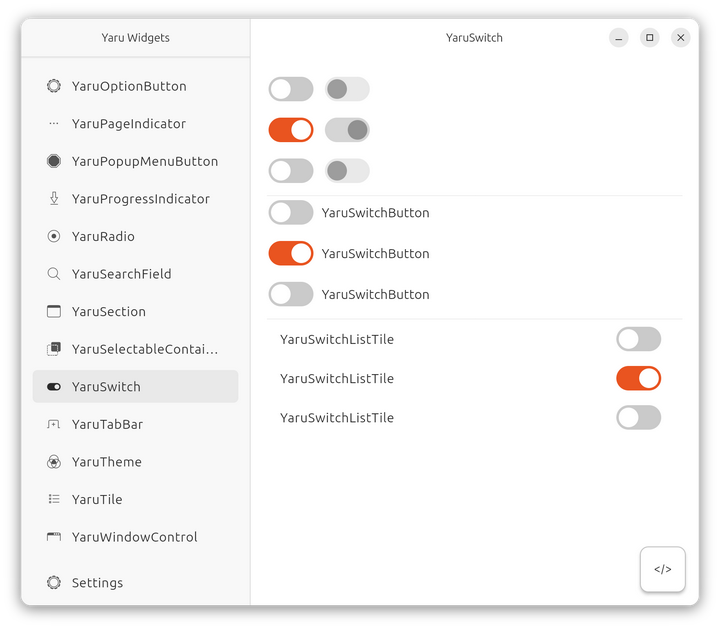The width and height of the screenshot is (720, 629).
Task: Navigate to YaruWindowControl page
Action: (x=135, y=537)
